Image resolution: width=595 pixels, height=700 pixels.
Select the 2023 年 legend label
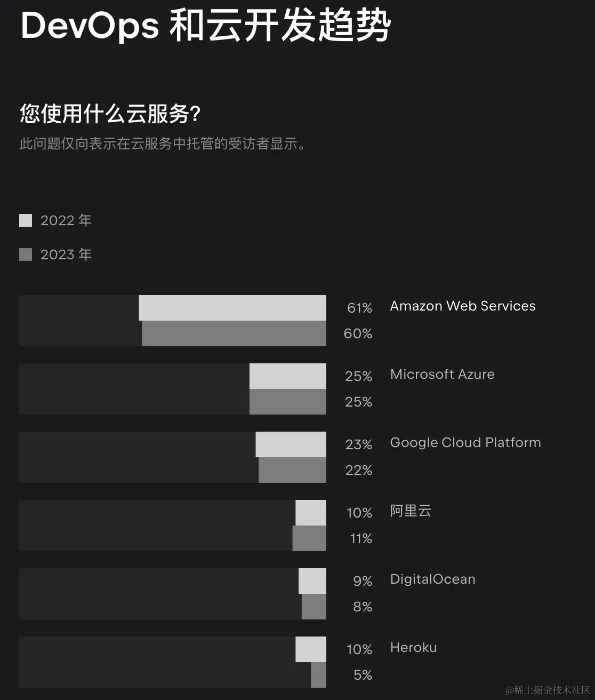(x=66, y=254)
